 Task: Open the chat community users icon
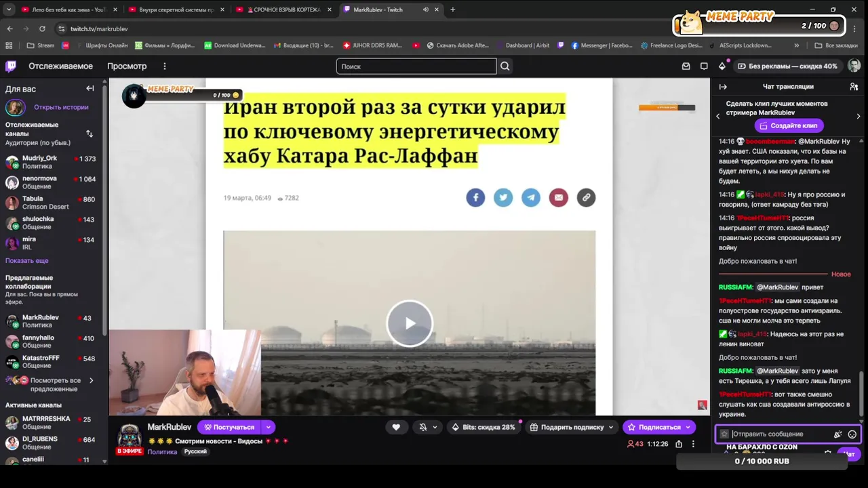tap(854, 87)
